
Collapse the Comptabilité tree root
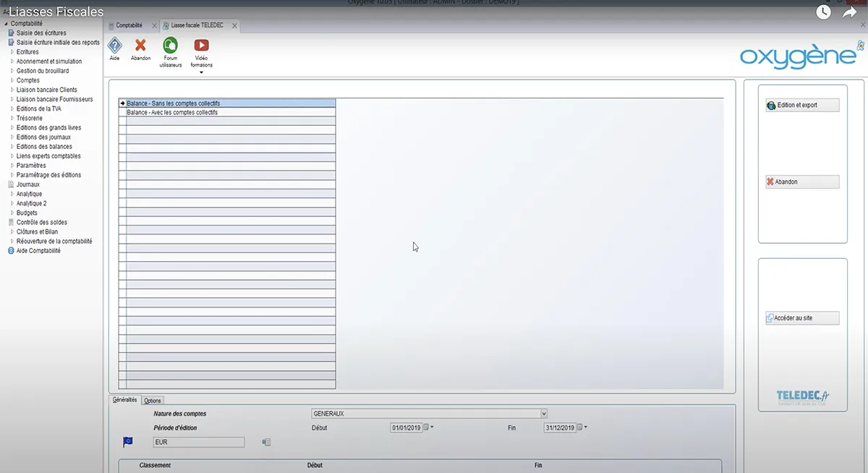pyautogui.click(x=6, y=24)
